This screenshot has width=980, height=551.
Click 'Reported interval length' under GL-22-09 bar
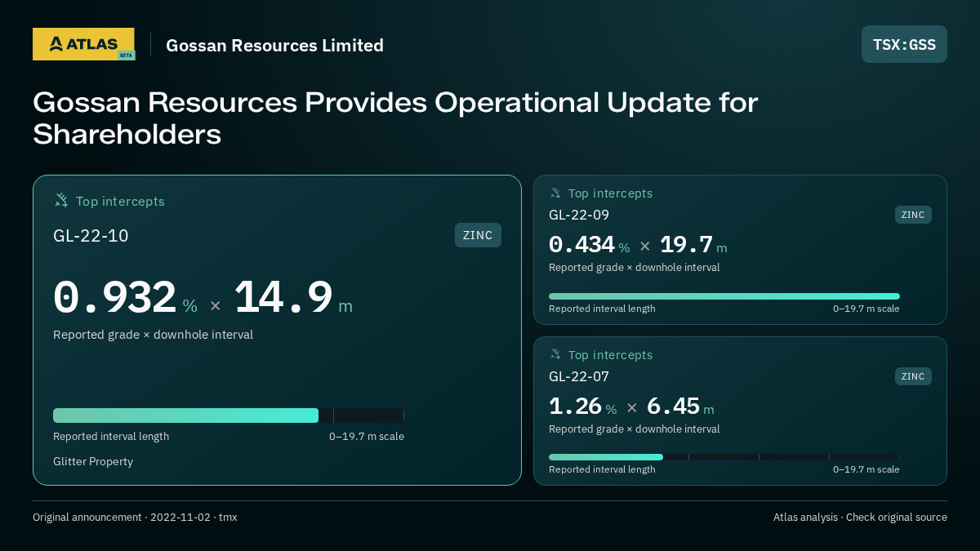click(602, 309)
